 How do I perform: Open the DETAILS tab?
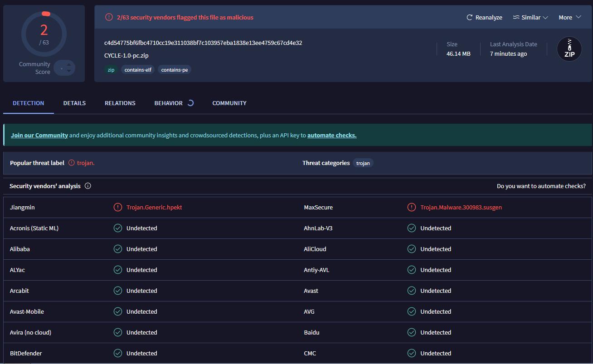tap(74, 103)
